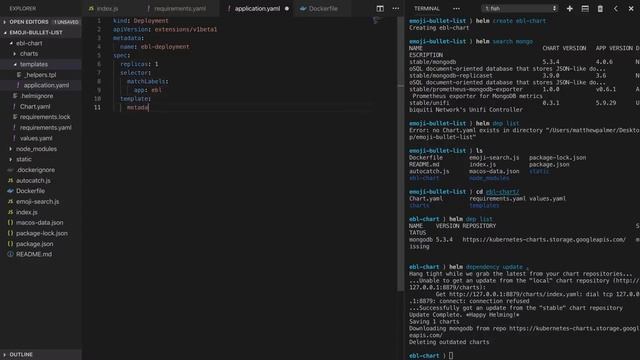Click the EXPLORER panel title
Image resolution: width=640 pixels, height=360 pixels.
[x=22, y=9]
